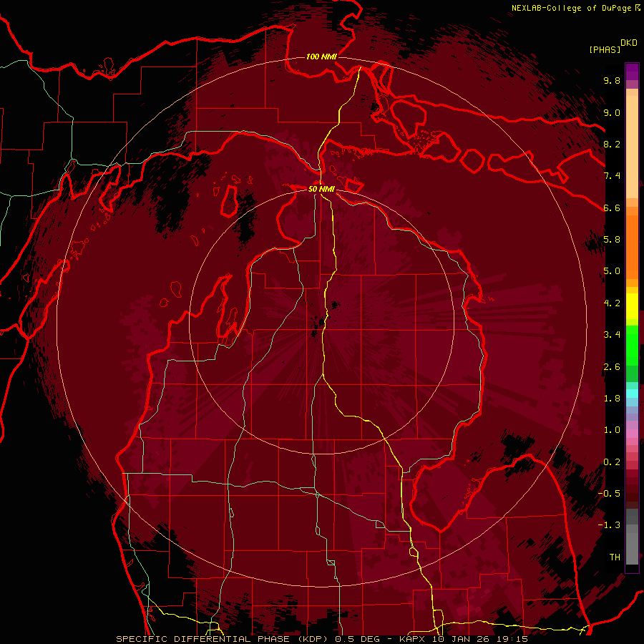
Task: Pick the bright green segment of the color scale
Action: [x=632, y=345]
